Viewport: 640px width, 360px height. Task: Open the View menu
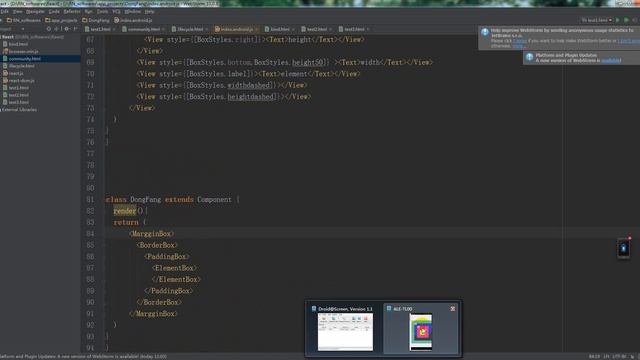point(17,12)
